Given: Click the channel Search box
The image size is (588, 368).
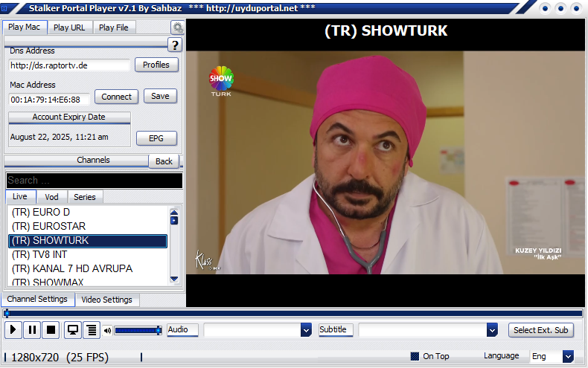Looking at the screenshot, I should pyautogui.click(x=95, y=181).
